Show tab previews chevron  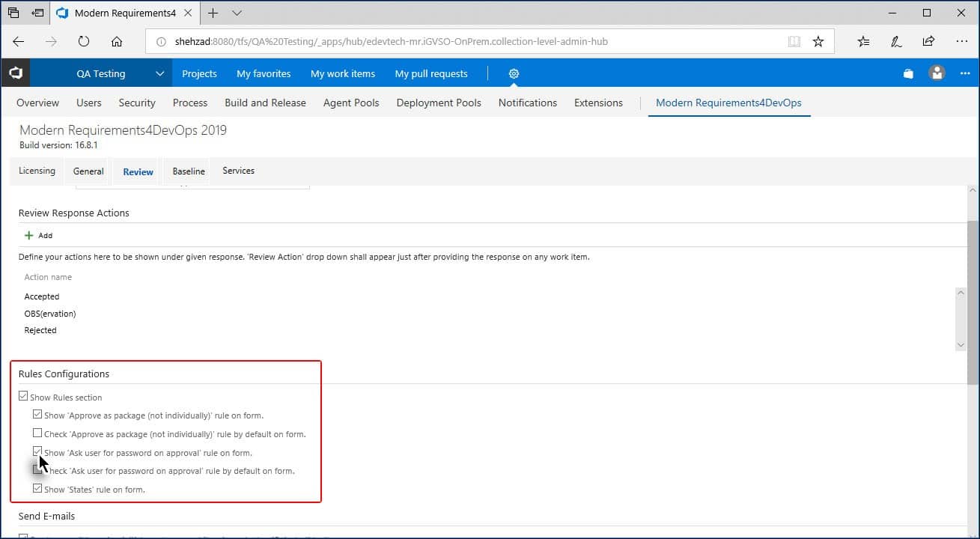237,13
